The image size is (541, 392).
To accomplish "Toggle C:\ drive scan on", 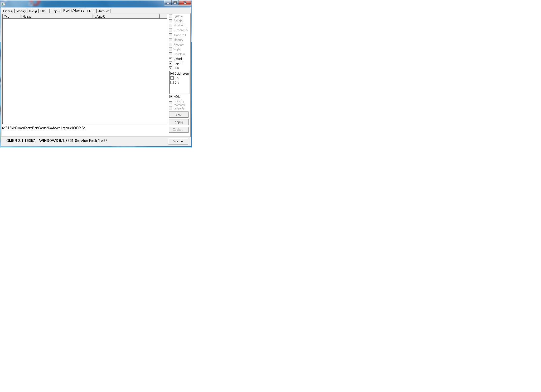I will coord(172,78).
